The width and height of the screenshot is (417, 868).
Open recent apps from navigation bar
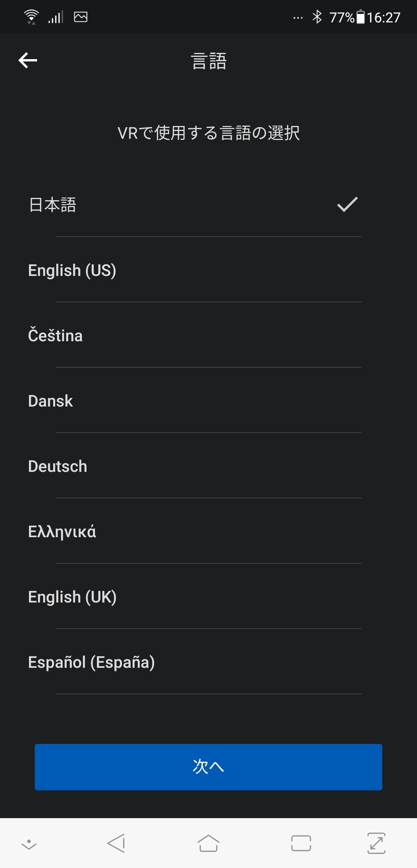pos(301,843)
